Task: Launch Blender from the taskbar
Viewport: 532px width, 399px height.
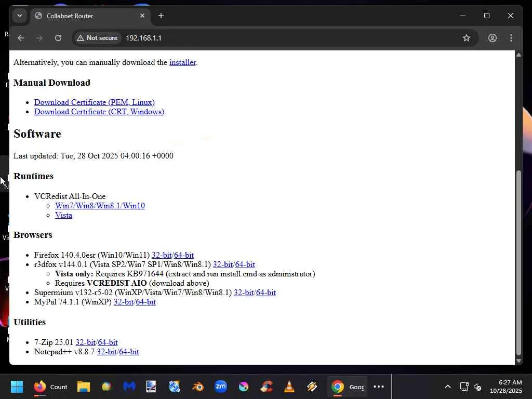Action: click(198, 387)
